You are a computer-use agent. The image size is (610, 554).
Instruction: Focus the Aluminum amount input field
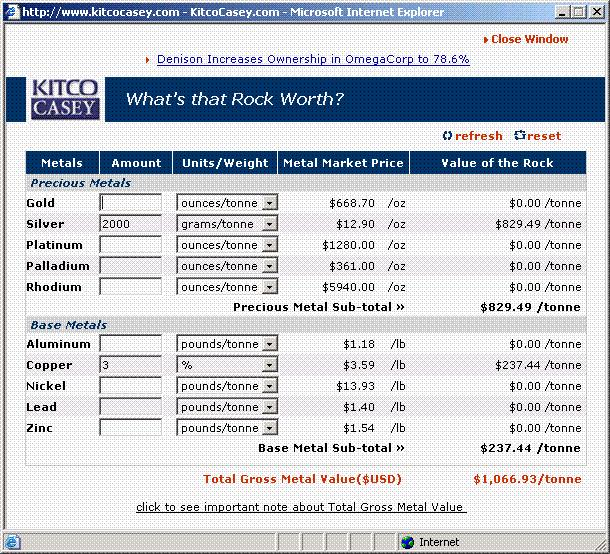[x=130, y=344]
